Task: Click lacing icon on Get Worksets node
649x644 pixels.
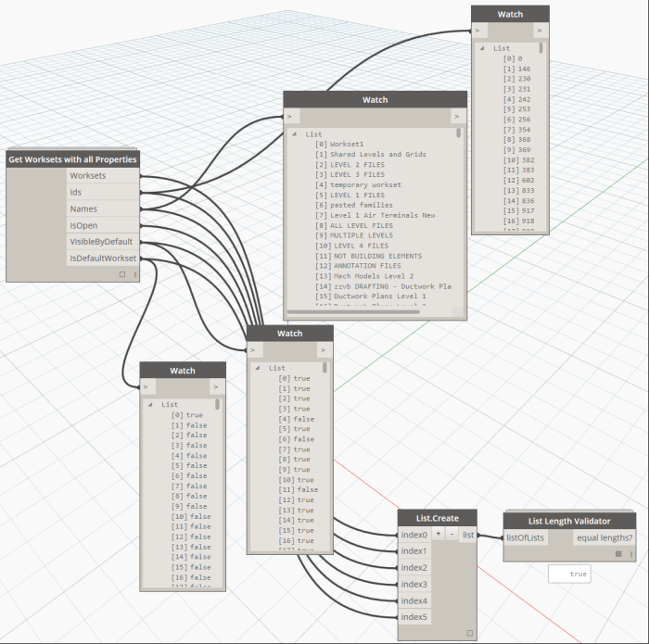Action: tap(135, 274)
